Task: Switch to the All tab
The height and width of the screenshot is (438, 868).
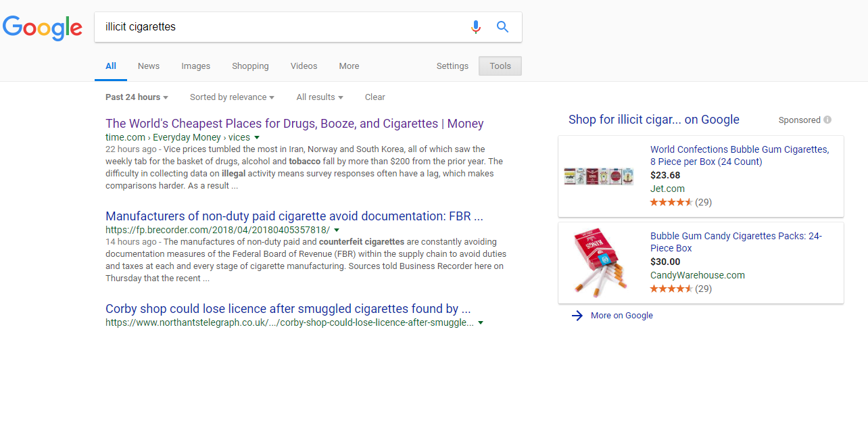Action: (111, 66)
